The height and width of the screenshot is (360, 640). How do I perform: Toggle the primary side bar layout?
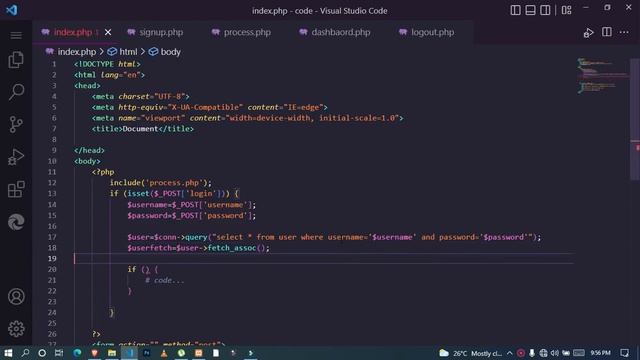515,10
